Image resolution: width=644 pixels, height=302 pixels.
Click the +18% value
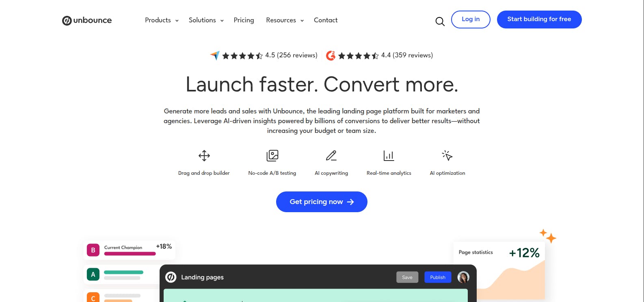click(x=164, y=246)
